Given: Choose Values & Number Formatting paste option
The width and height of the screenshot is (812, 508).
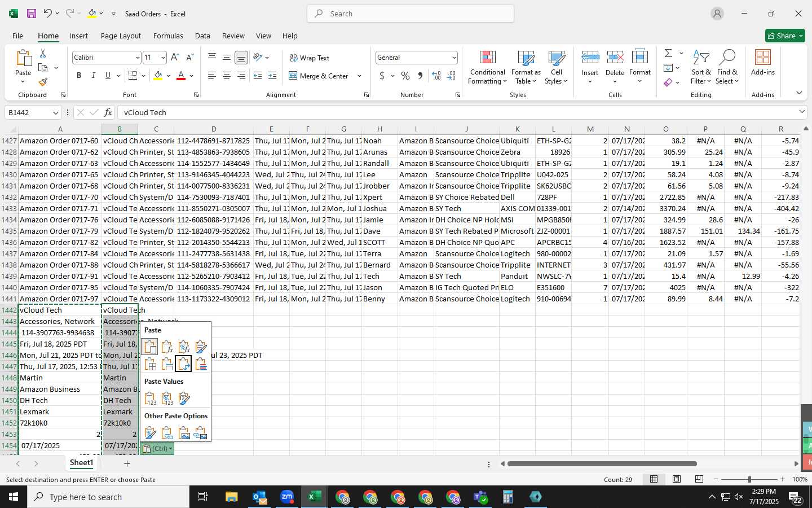Looking at the screenshot, I should 167,398.
